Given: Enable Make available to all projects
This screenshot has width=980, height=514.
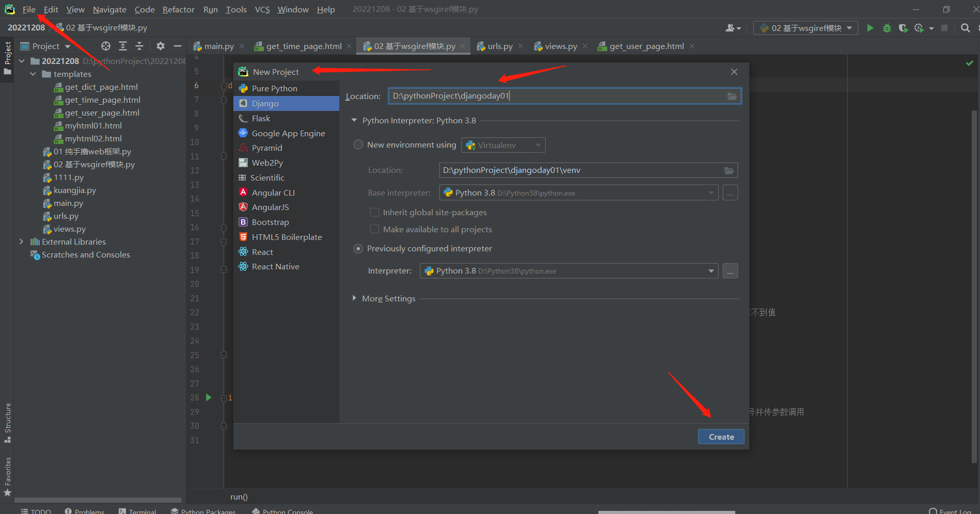Looking at the screenshot, I should click(375, 229).
